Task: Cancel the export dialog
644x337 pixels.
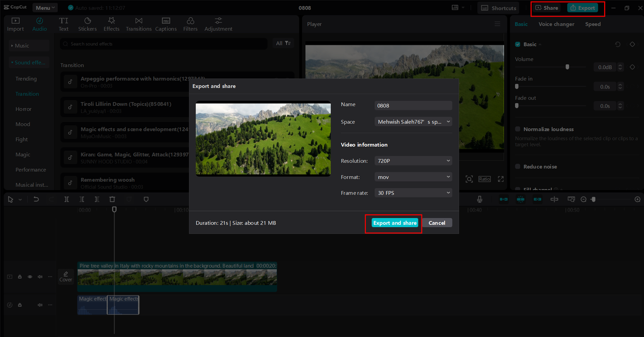Action: point(437,223)
